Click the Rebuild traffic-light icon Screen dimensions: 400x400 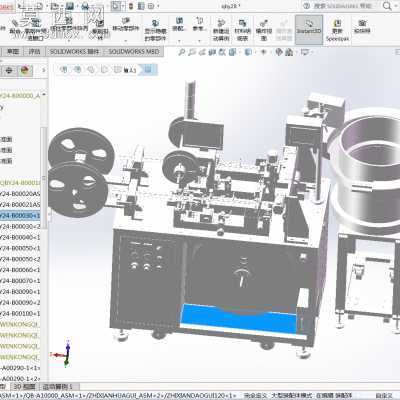pyautogui.click(x=132, y=6)
